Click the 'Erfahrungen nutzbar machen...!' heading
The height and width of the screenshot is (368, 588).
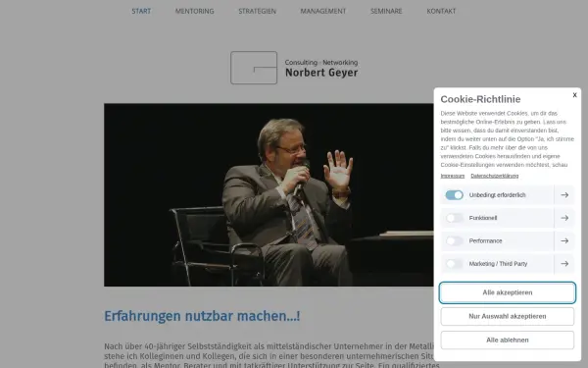(x=202, y=316)
